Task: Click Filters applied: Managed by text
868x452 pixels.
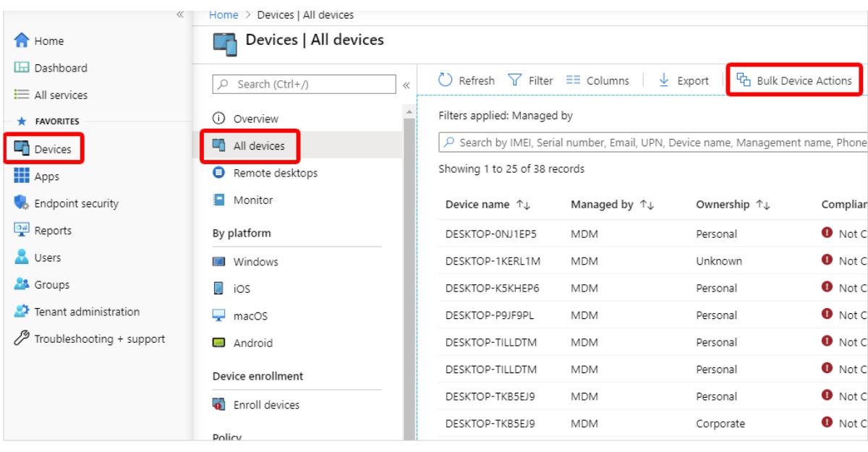Action: pyautogui.click(x=506, y=116)
